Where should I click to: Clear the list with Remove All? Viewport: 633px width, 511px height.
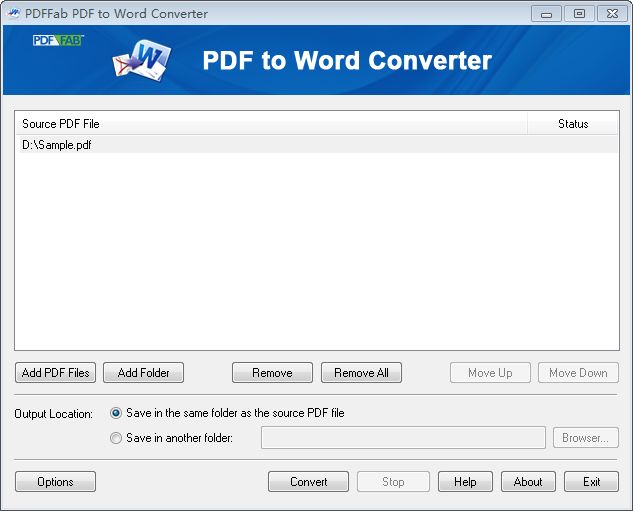[x=361, y=373]
